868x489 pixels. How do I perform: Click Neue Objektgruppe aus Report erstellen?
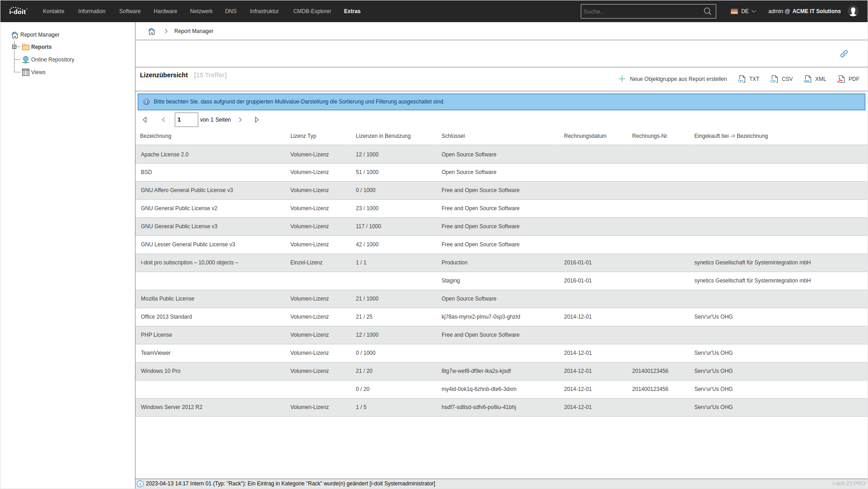[672, 79]
